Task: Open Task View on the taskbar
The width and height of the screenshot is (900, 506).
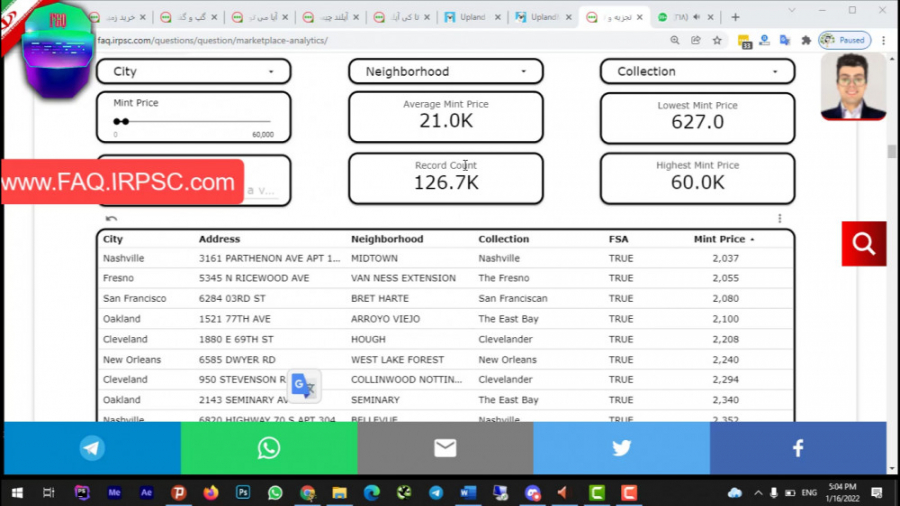Action: 49,493
